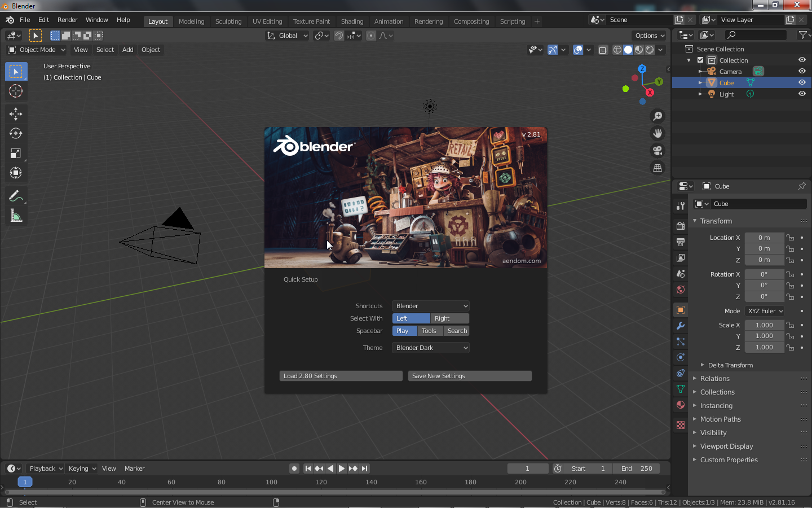The height and width of the screenshot is (508, 812).
Task: Open the Render properties tab
Action: [681, 226]
